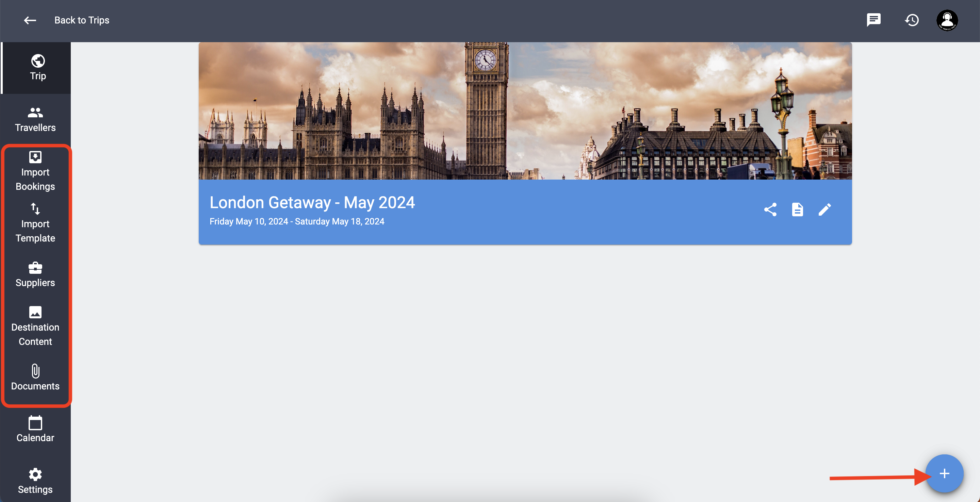Open Destination Content section
This screenshot has width=980, height=502.
pyautogui.click(x=35, y=326)
